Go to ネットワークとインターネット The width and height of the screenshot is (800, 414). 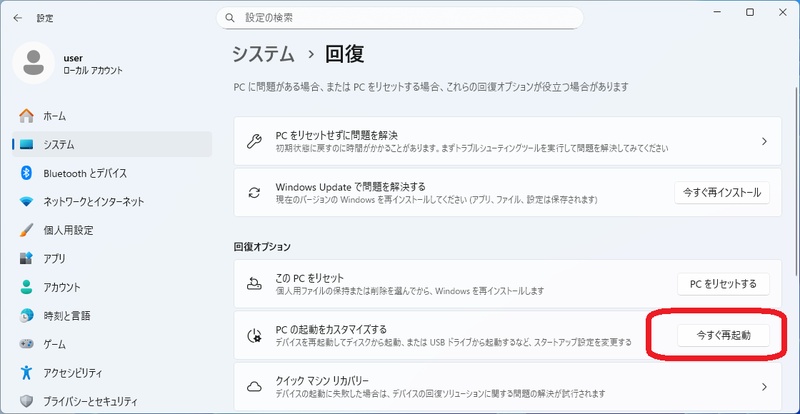(x=112, y=202)
